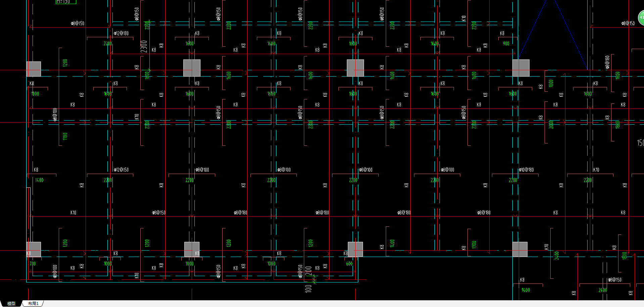Select the green 2000 dimension value
Image resolution: width=644 pixels, height=307 pixels.
coord(551,125)
